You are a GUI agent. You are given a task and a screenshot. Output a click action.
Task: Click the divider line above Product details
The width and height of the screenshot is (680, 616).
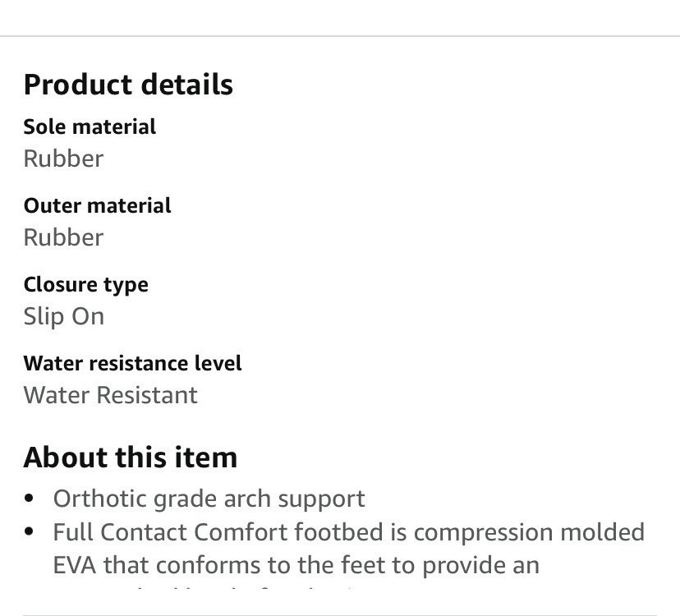pos(340,36)
